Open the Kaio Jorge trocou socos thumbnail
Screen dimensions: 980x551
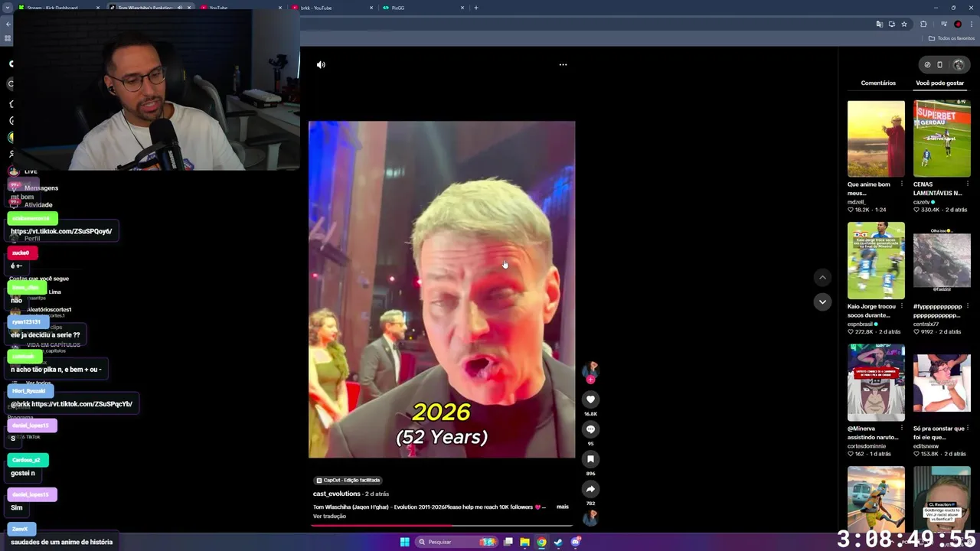pyautogui.click(x=876, y=260)
